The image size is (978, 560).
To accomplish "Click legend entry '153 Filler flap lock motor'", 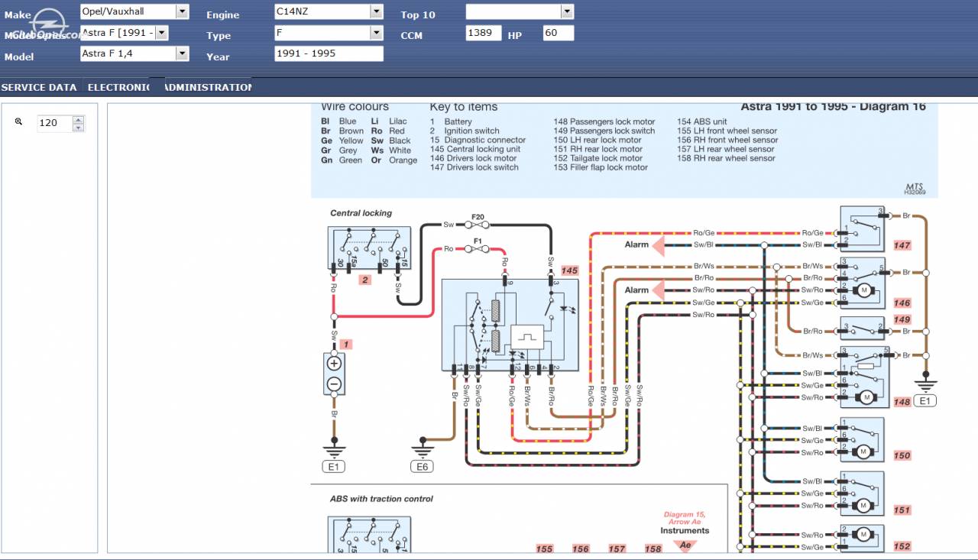I will pyautogui.click(x=601, y=167).
